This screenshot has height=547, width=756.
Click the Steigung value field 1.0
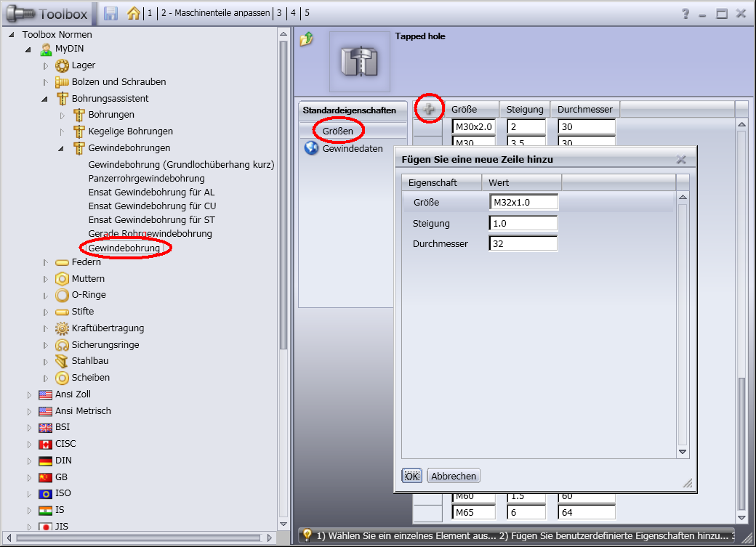click(523, 223)
